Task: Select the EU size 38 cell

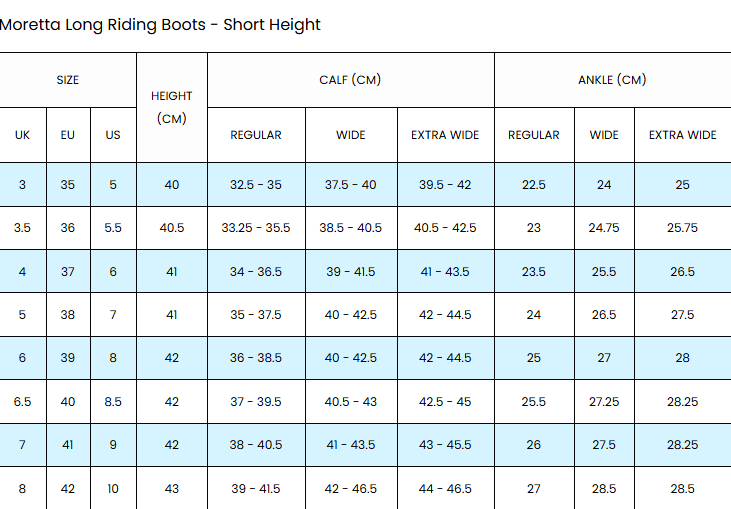Action: [68, 315]
